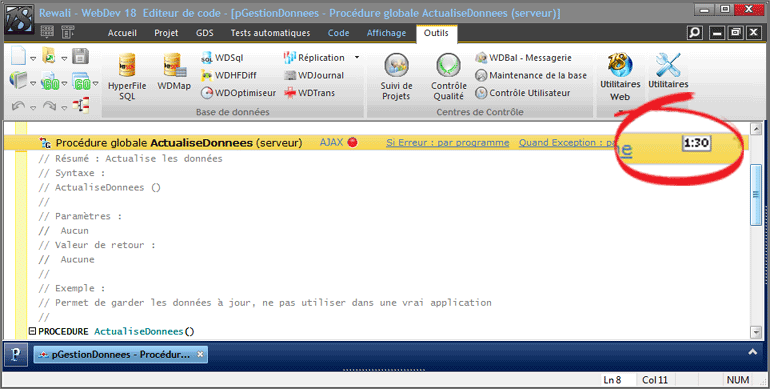Open the Tests automatiques tab
Screen dimensions: 770x389
click(x=271, y=33)
